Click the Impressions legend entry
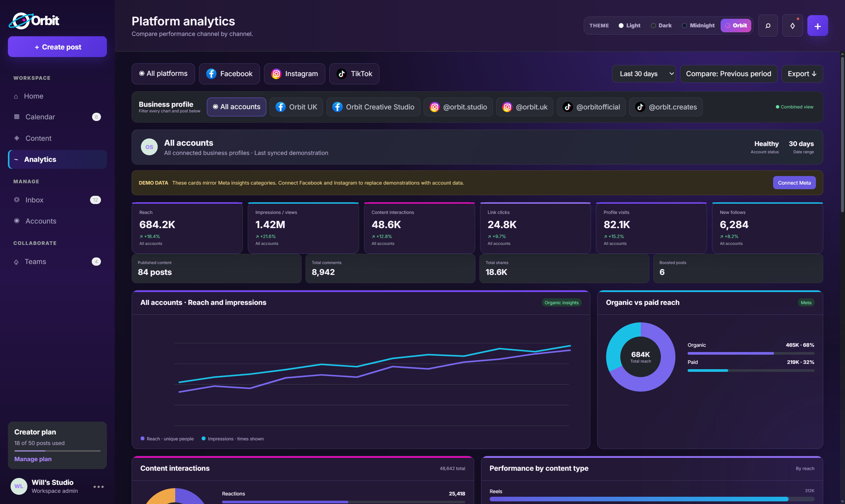 [x=233, y=439]
